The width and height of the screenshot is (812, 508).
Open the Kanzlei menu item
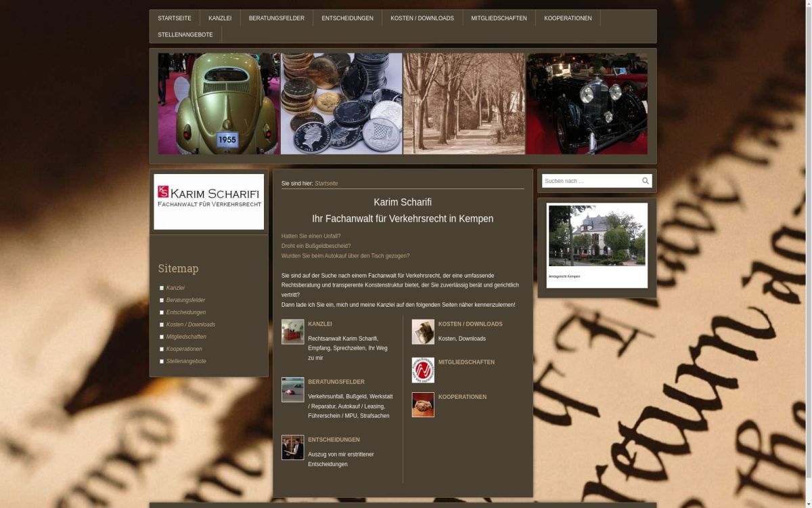click(220, 18)
